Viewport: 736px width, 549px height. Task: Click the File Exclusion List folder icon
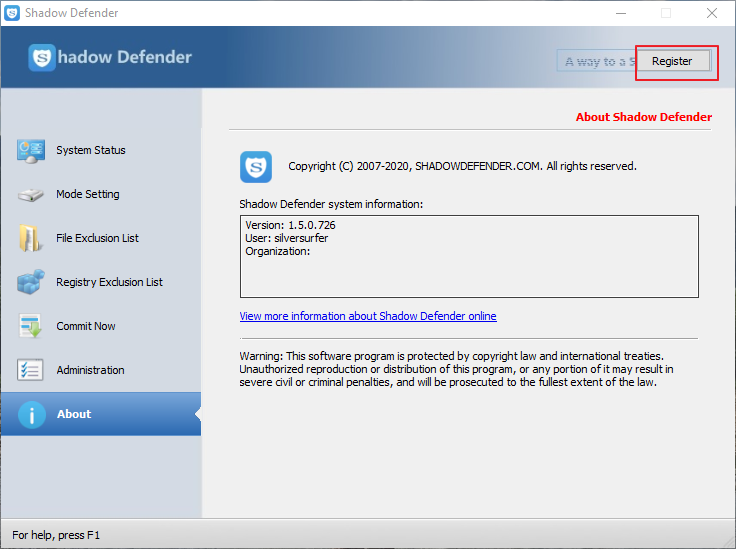coord(30,238)
